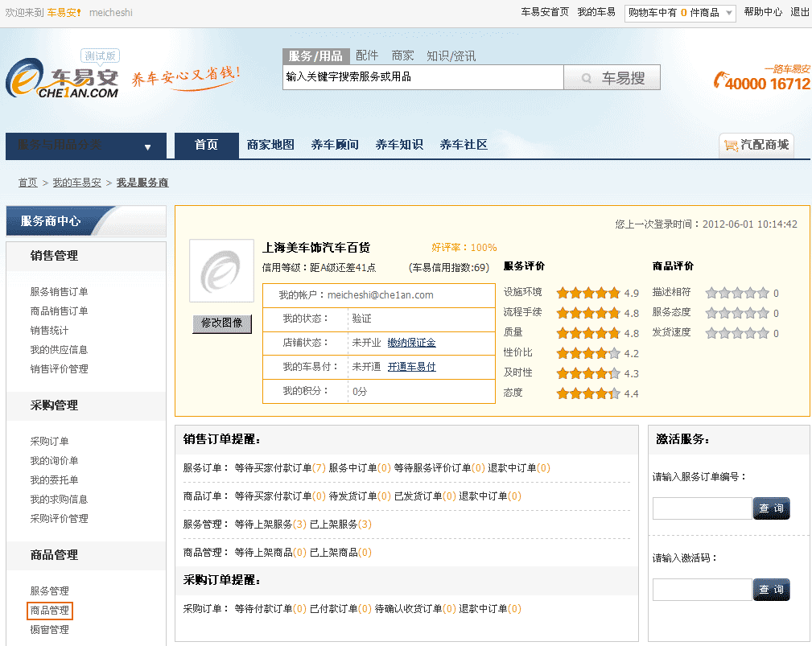Viewport: 812px width, 646px height.
Task: Open the 养车顾问 navigation item
Action: coord(335,145)
